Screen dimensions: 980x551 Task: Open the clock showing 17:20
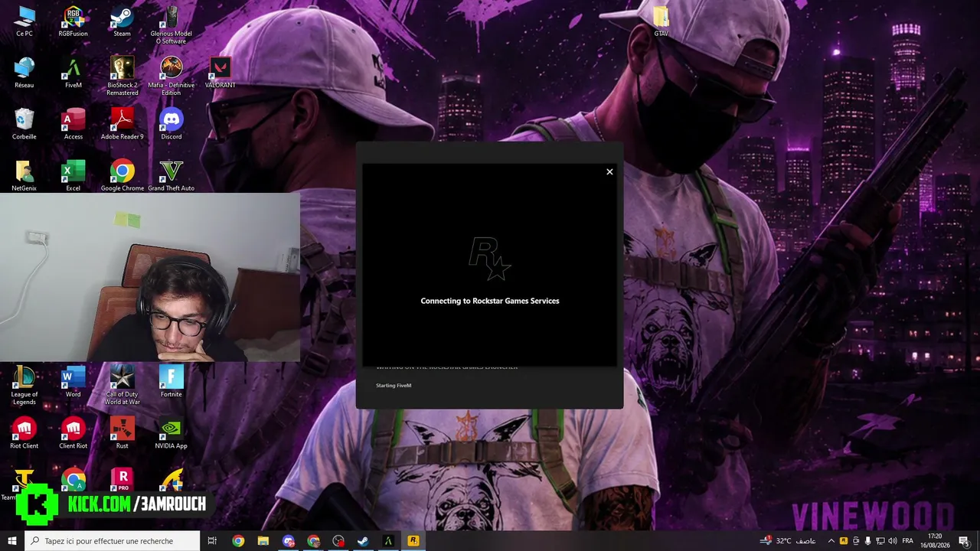[935, 541]
